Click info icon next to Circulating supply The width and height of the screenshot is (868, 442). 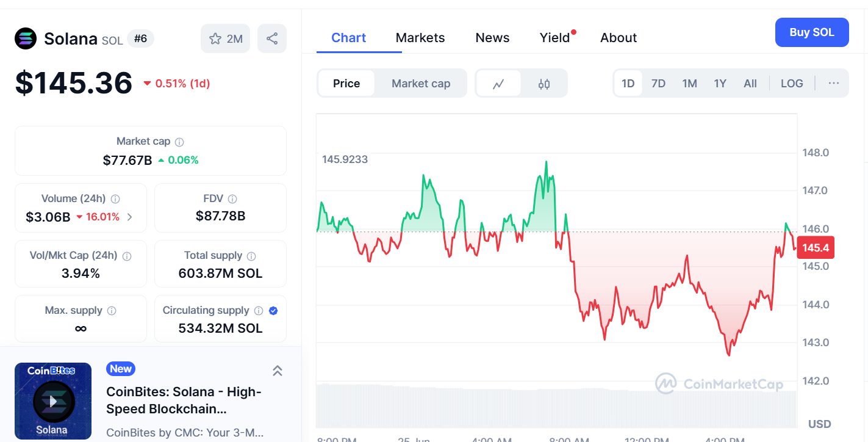click(x=259, y=311)
